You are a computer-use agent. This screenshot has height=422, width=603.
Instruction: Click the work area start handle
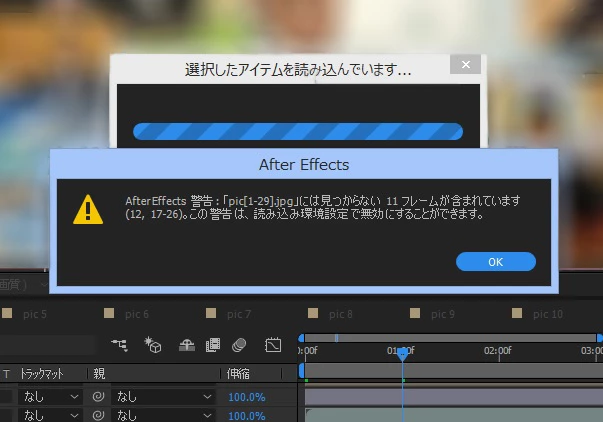(x=302, y=371)
